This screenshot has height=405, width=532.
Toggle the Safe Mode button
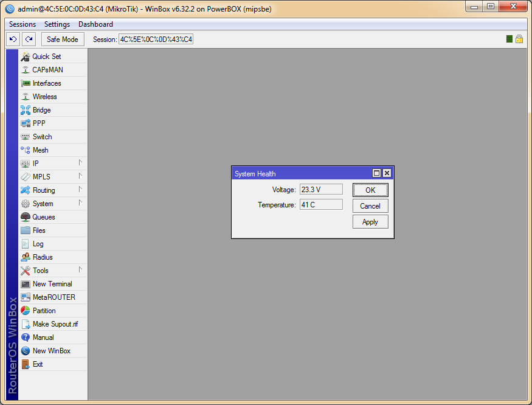tap(63, 40)
